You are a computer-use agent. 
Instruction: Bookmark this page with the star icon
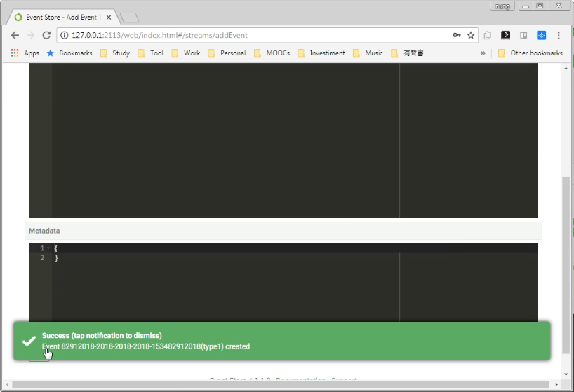pyautogui.click(x=471, y=35)
